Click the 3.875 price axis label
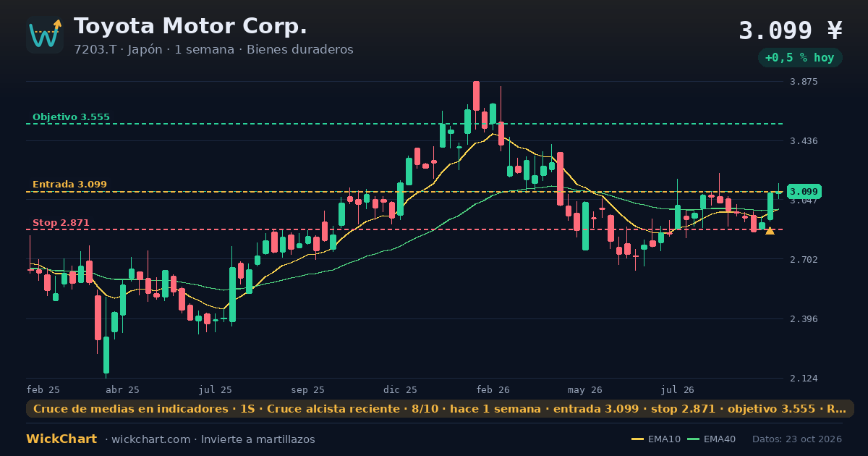868x456 pixels. point(803,82)
